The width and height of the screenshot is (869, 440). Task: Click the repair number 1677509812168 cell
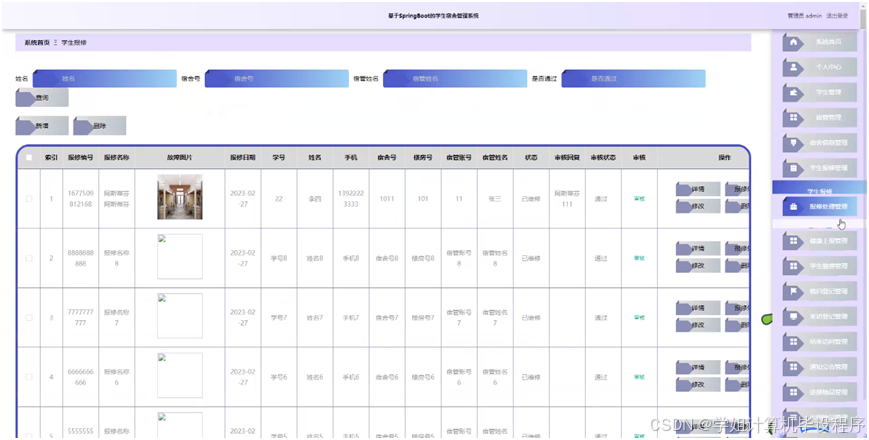pyautogui.click(x=81, y=198)
